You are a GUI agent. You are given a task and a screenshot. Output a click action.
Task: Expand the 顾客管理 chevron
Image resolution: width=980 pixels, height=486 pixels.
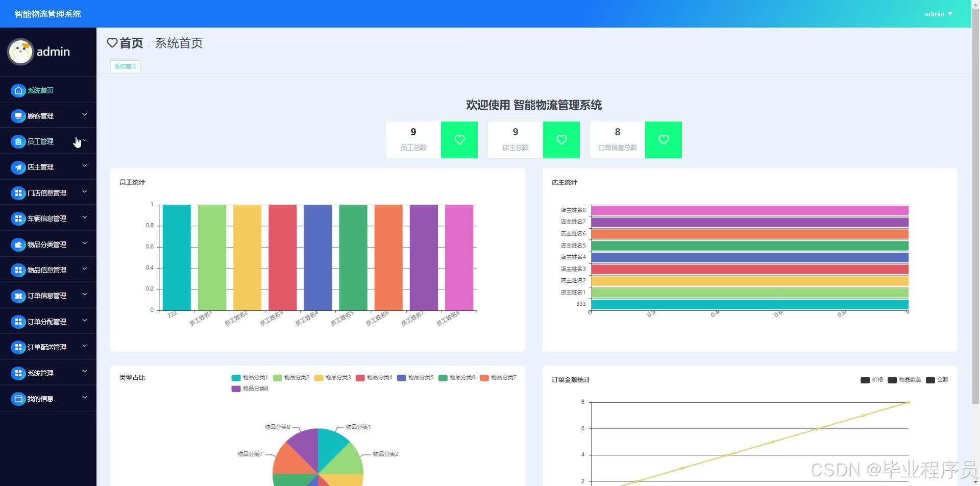click(x=85, y=115)
